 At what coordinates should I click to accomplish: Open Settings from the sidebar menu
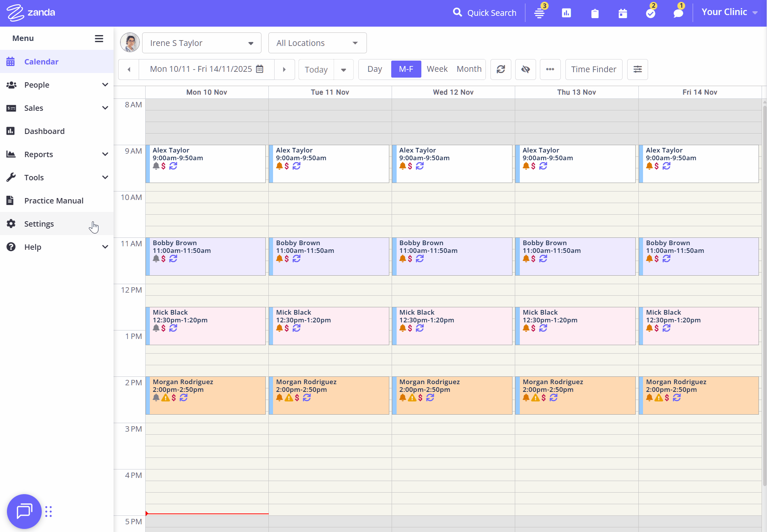(x=39, y=224)
